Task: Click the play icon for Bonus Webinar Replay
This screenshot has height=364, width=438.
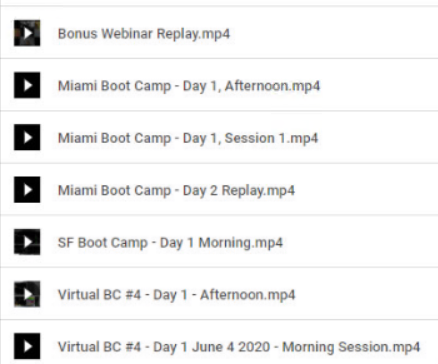Action: click(27, 33)
